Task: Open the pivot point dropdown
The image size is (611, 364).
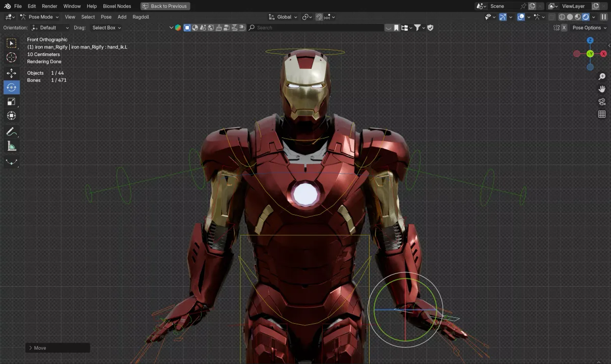Action: 307,17
